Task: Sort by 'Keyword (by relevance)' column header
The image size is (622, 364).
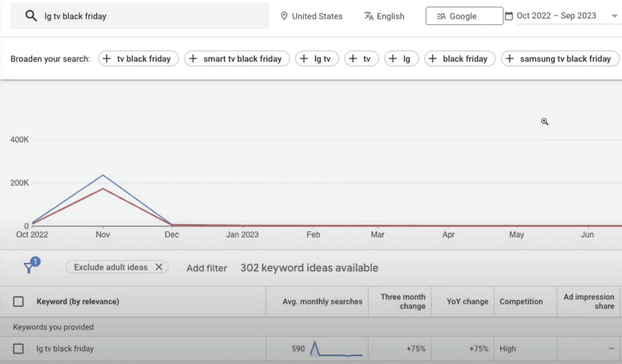Action: coord(78,302)
